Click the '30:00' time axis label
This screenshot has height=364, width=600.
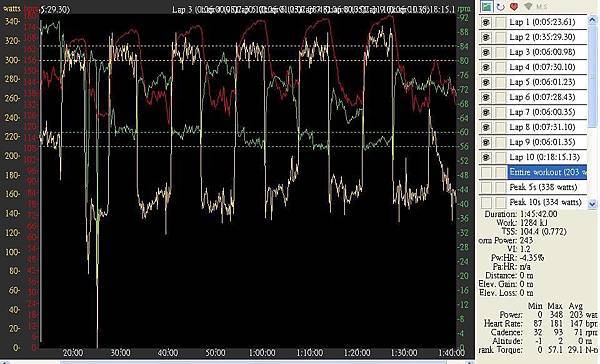click(x=120, y=353)
